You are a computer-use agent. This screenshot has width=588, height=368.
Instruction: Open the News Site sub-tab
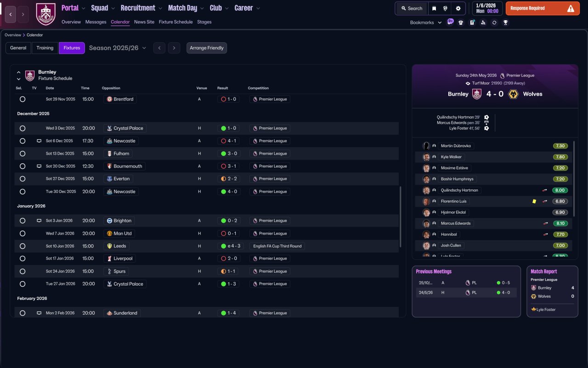tap(144, 22)
